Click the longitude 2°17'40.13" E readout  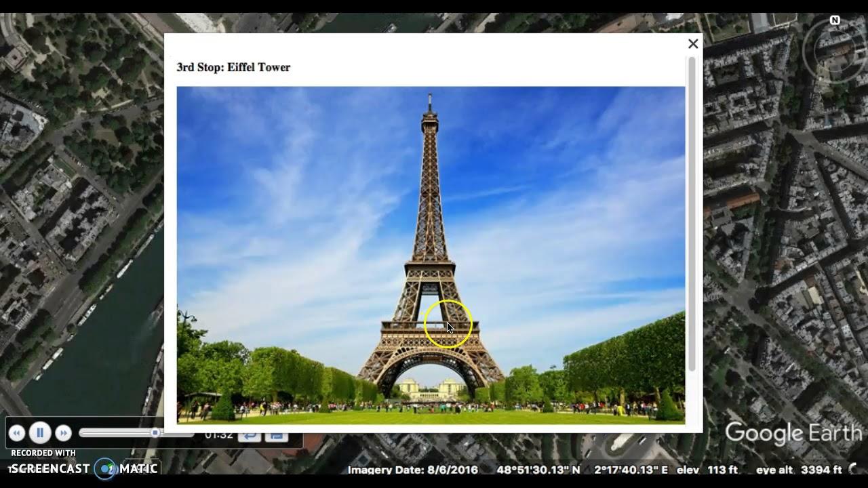631,470
